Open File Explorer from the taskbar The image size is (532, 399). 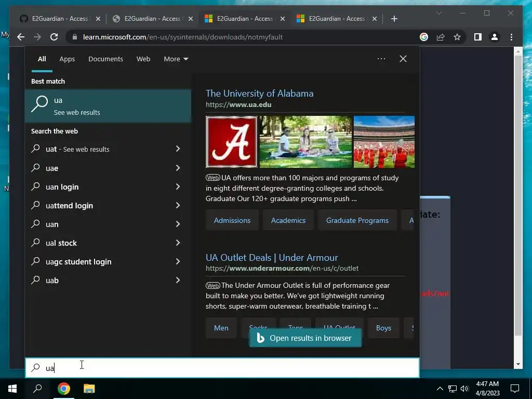pos(89,389)
